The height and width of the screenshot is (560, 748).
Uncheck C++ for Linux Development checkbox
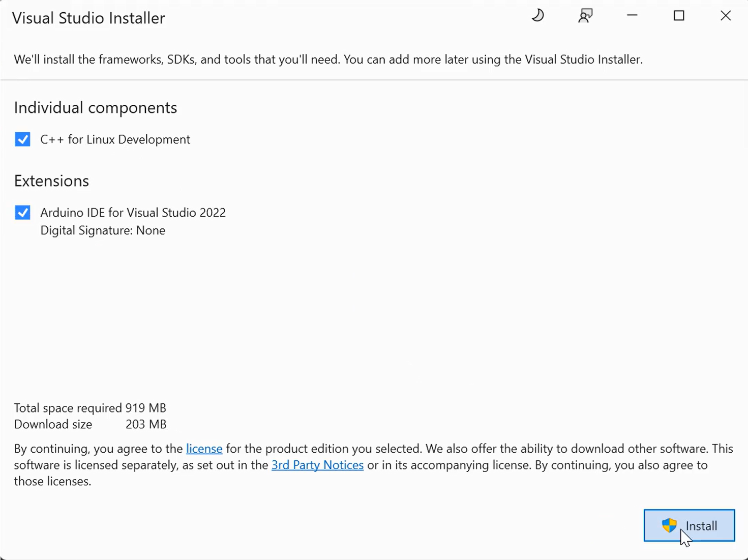pos(22,139)
